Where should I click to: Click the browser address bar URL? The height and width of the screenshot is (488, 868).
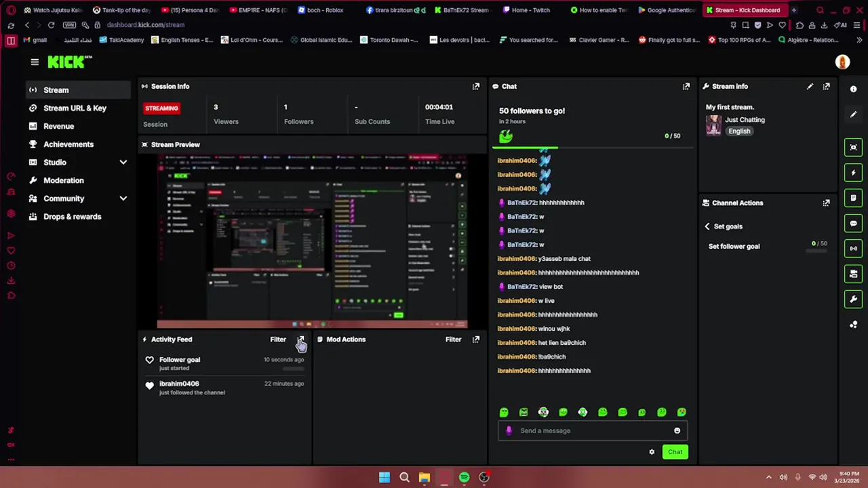click(145, 25)
